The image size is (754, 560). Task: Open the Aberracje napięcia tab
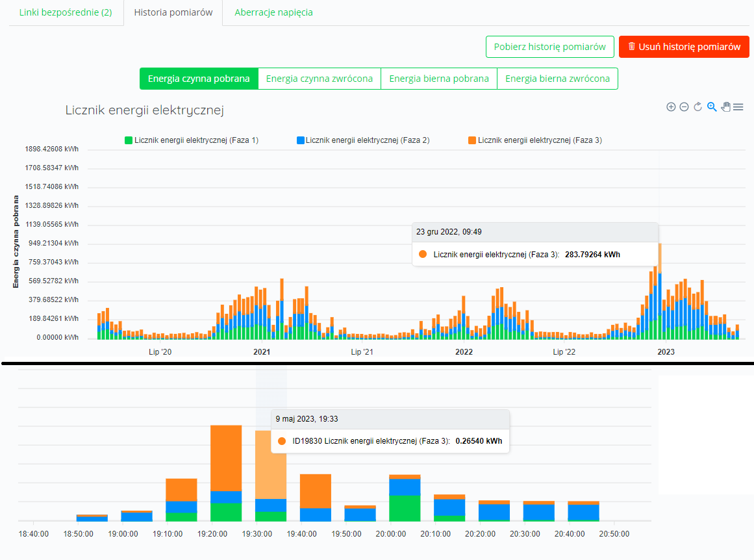(273, 12)
